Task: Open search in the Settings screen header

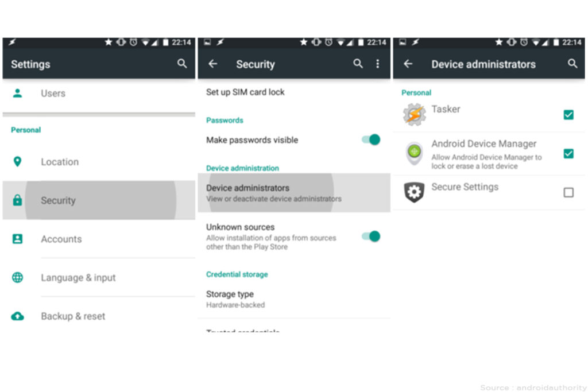Action: (x=182, y=64)
